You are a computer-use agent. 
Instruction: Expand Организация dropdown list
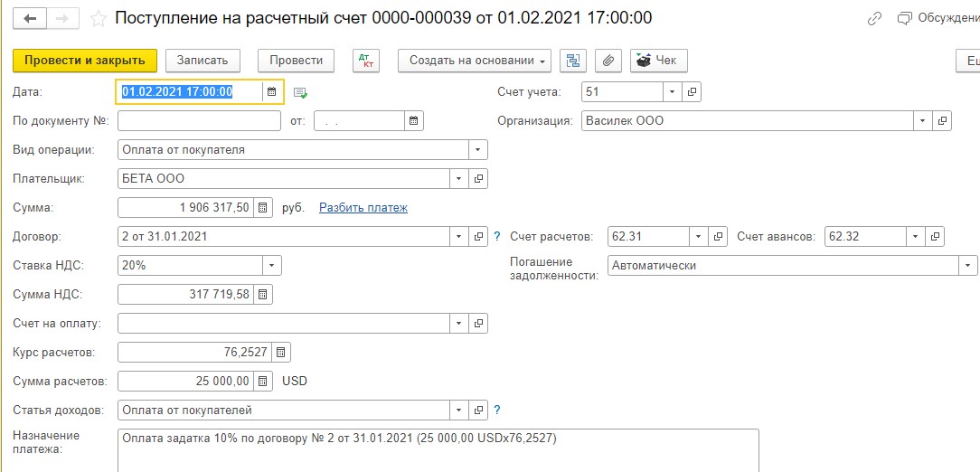click(923, 120)
